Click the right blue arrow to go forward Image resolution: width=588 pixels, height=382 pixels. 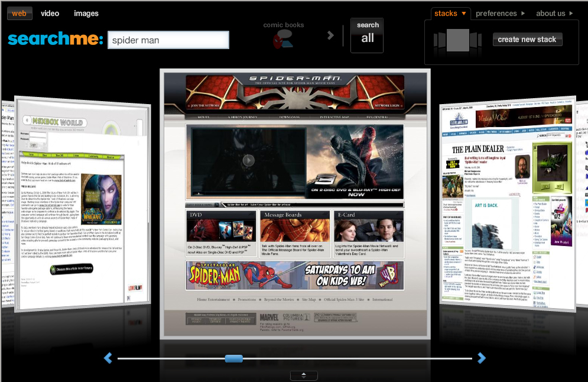[482, 358]
